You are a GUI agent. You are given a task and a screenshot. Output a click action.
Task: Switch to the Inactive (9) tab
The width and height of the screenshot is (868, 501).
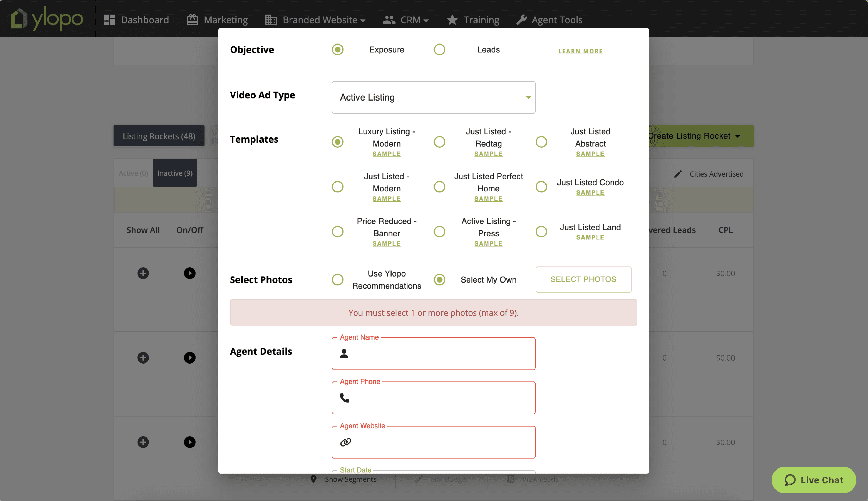175,173
